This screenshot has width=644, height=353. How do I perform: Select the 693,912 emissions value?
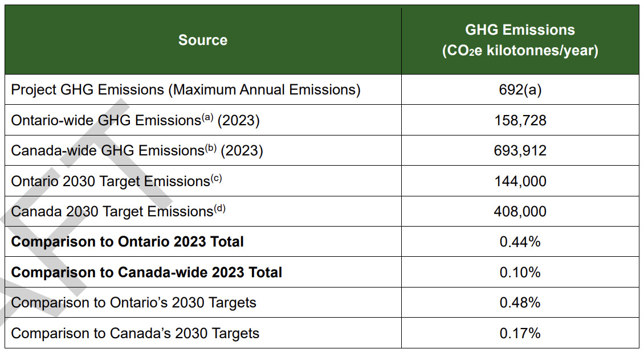coord(520,151)
